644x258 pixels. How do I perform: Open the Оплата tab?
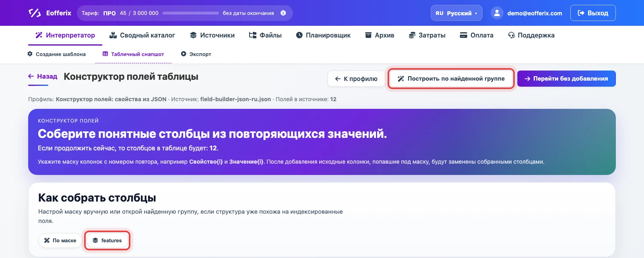(477, 35)
